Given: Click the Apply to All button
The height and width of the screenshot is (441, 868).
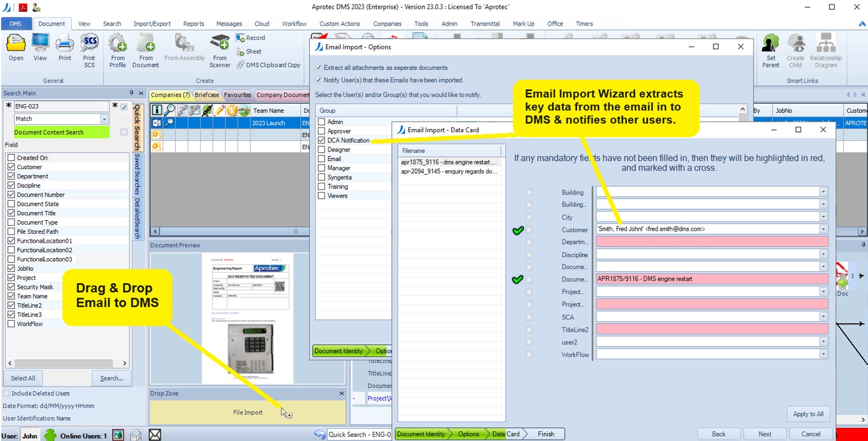Looking at the screenshot, I should coord(808,414).
